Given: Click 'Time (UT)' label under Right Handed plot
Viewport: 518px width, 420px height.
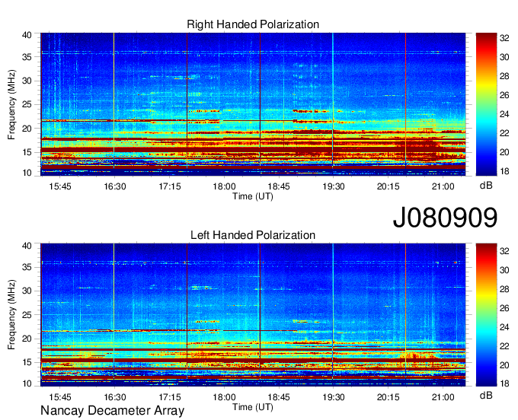Looking at the screenshot, I should point(253,196).
